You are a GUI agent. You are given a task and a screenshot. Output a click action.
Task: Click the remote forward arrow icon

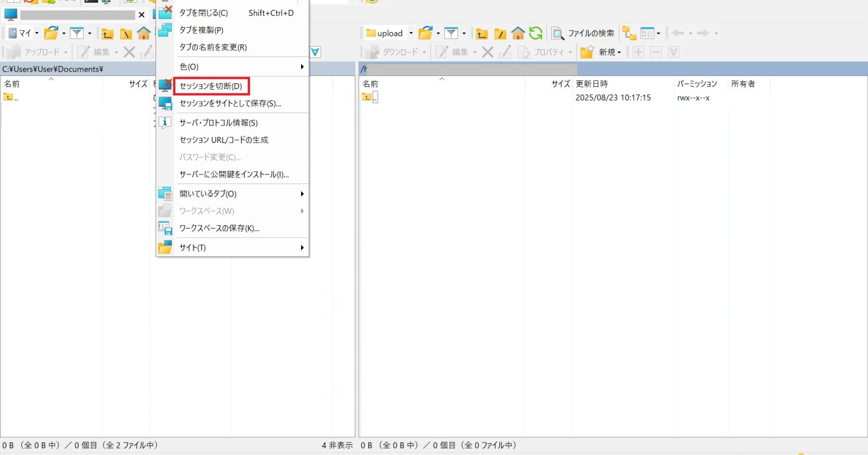click(703, 33)
